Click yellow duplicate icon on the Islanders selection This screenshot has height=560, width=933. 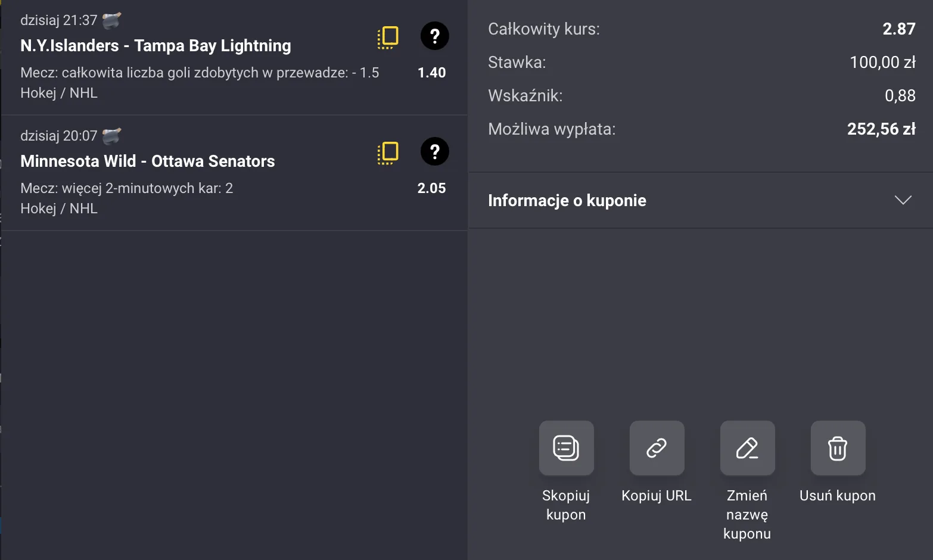coord(388,37)
